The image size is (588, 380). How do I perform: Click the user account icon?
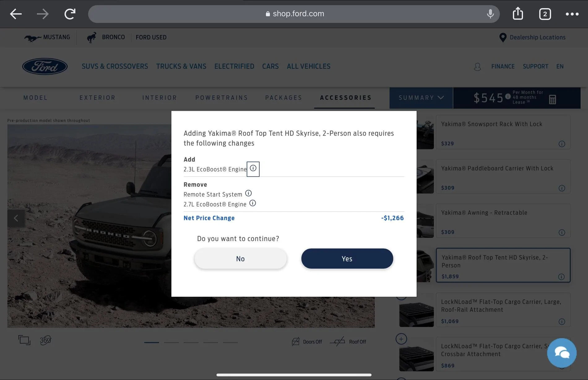pos(478,67)
